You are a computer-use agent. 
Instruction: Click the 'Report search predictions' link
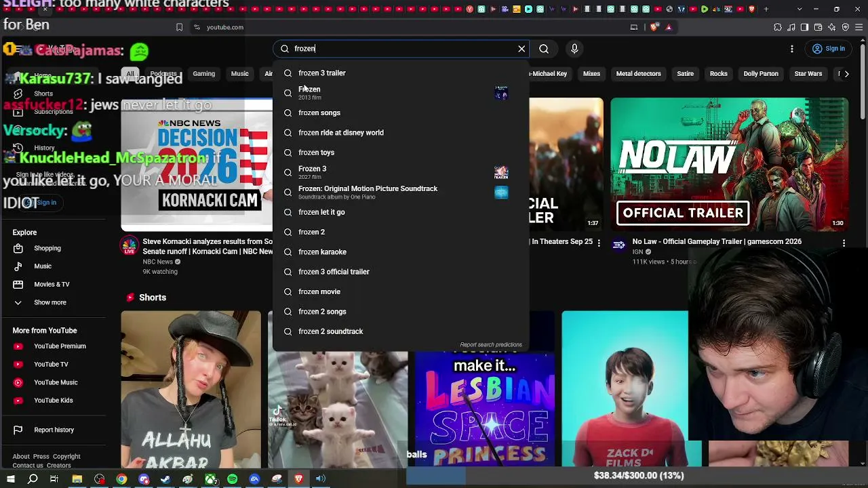491,345
